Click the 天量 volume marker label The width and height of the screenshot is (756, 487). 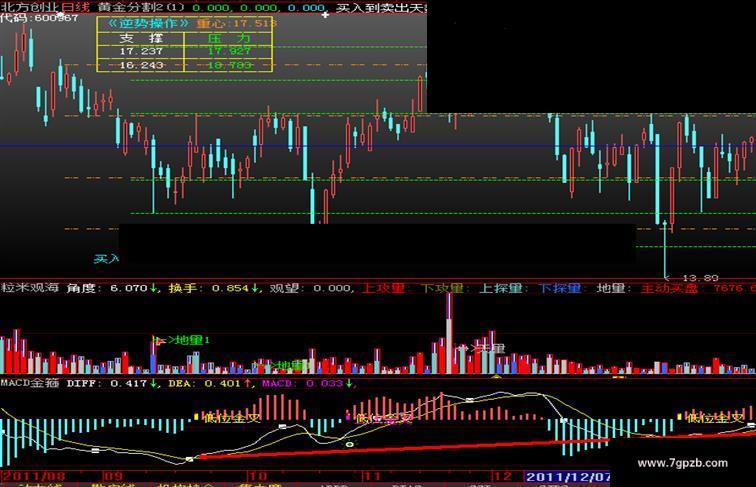(490, 348)
